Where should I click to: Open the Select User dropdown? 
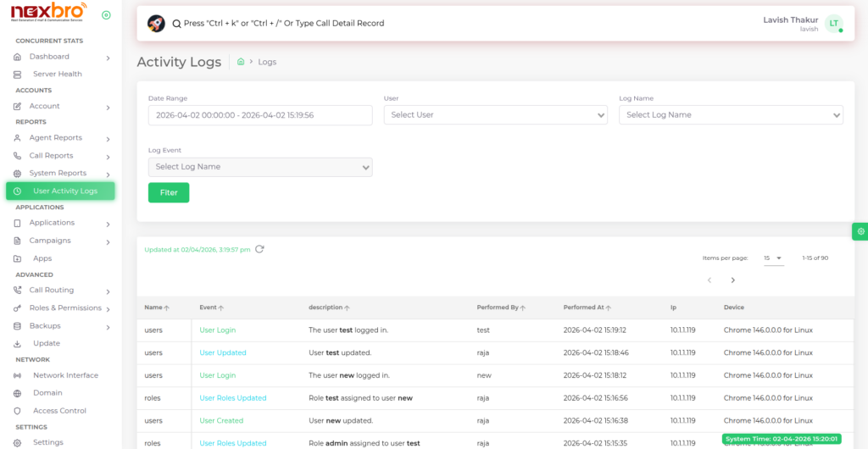point(495,115)
